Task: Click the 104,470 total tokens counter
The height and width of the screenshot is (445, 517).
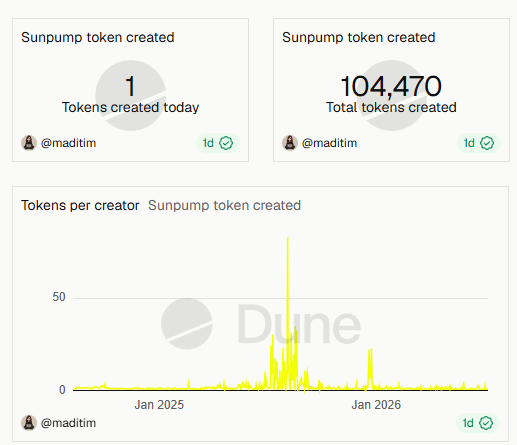Action: click(x=391, y=86)
